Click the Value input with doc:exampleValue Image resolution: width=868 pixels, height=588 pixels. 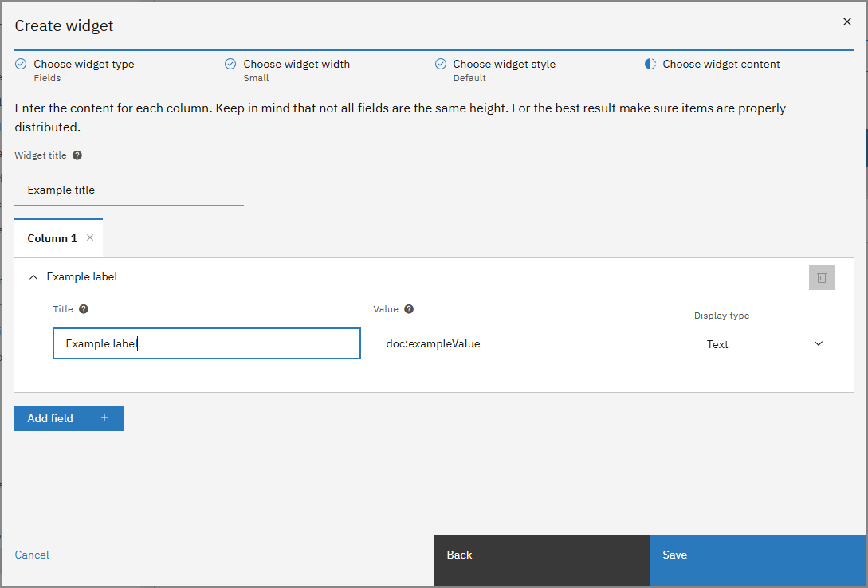coord(527,344)
